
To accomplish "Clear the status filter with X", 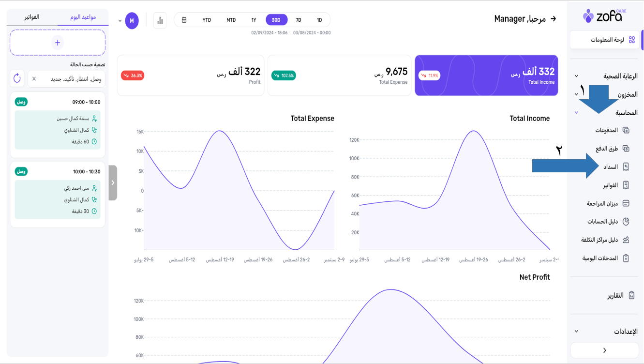I will [34, 78].
